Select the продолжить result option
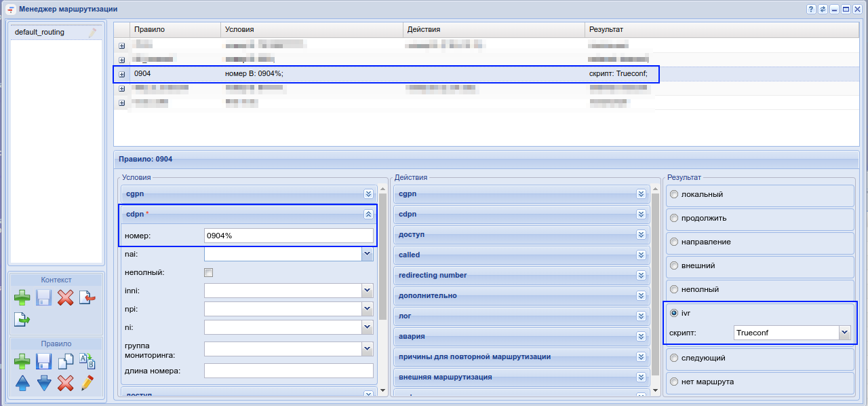Screen dimensions: 868x406 click(674, 218)
